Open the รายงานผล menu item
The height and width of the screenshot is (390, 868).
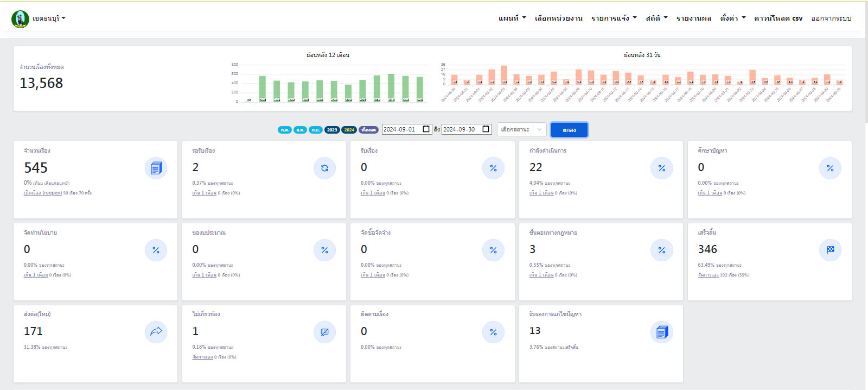coord(693,18)
